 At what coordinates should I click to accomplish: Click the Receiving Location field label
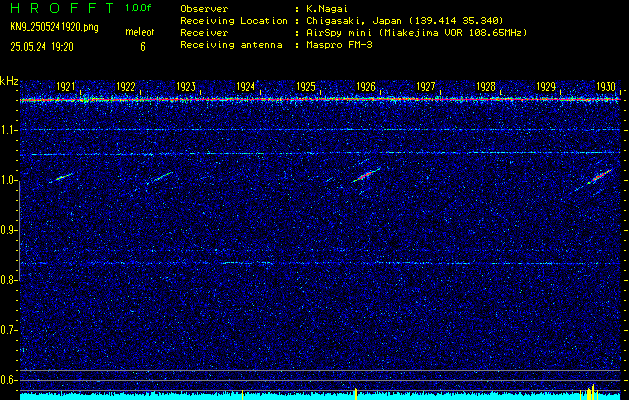coord(234,21)
